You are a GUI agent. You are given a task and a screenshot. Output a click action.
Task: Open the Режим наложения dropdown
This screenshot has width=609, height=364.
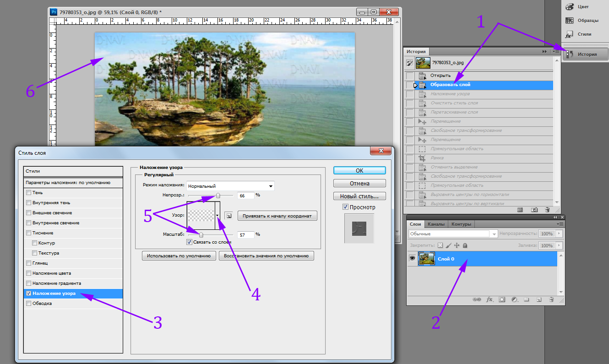[x=230, y=186]
